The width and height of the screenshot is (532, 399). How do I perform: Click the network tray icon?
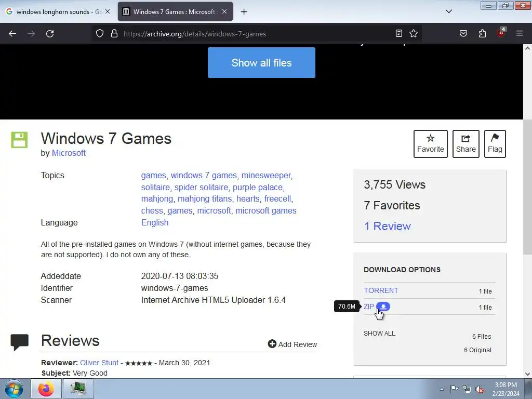click(467, 389)
